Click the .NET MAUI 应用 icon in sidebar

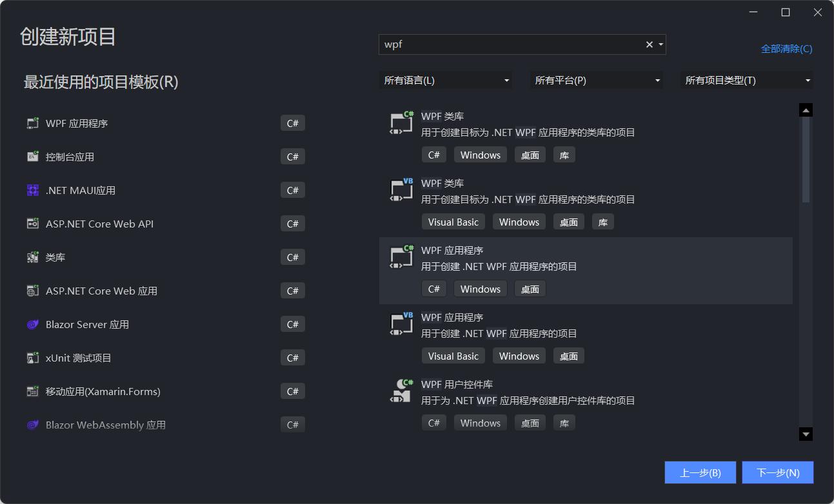coord(32,189)
